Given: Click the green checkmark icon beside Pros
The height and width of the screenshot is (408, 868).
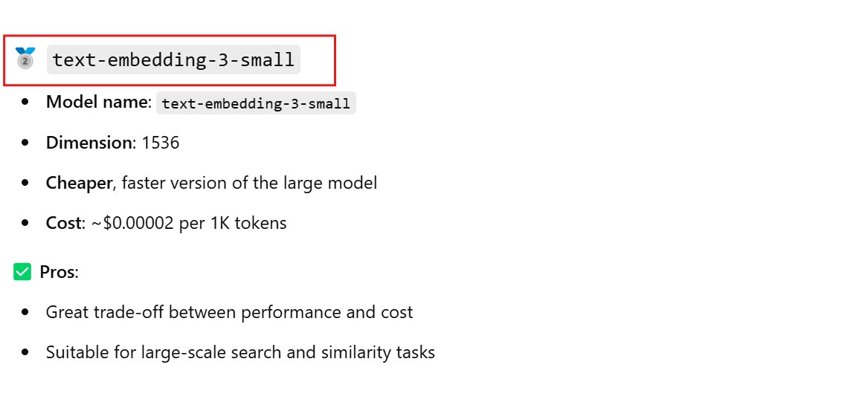Looking at the screenshot, I should point(22,272).
